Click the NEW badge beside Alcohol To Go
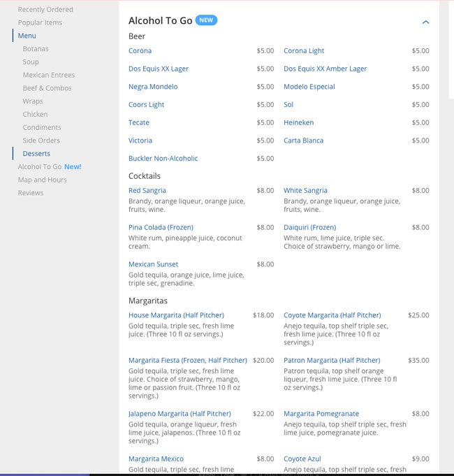The width and height of the screenshot is (454, 476). point(206,20)
